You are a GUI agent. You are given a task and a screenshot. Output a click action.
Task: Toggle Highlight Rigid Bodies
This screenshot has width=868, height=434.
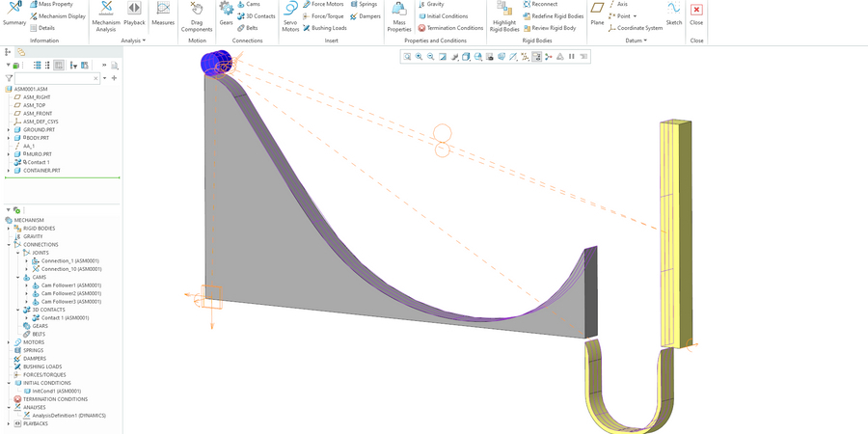point(503,14)
